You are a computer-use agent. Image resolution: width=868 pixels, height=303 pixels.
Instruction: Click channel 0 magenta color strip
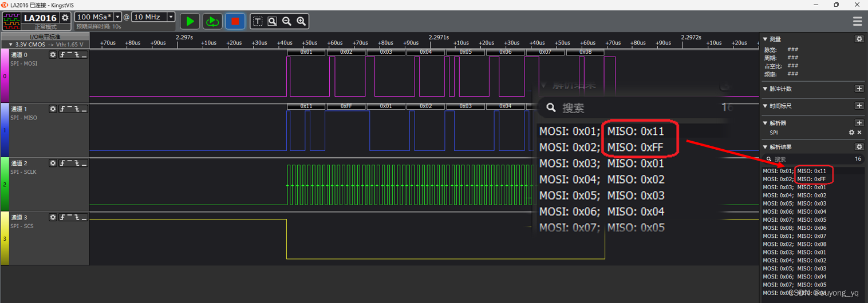5,75
